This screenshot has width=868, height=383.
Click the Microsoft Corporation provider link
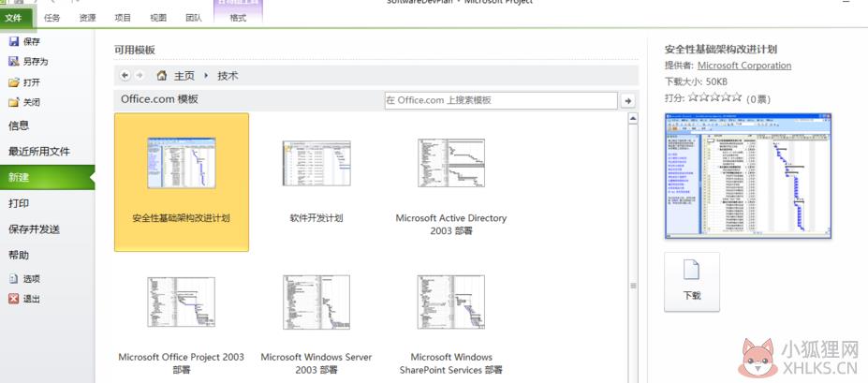[x=744, y=66]
